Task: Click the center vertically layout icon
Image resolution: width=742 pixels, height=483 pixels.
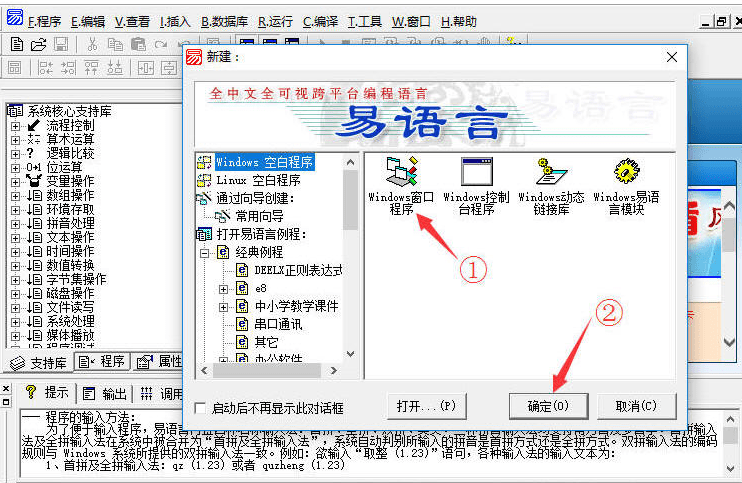Action: point(168,68)
